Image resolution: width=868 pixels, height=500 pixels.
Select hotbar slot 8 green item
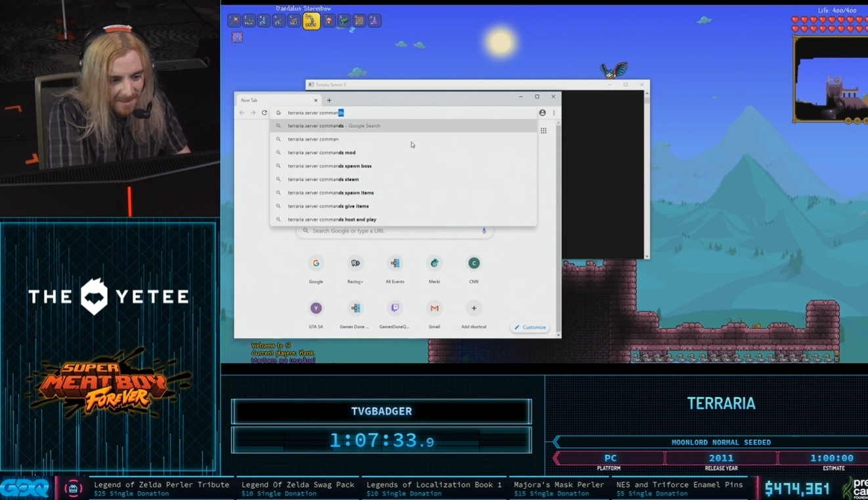click(343, 21)
